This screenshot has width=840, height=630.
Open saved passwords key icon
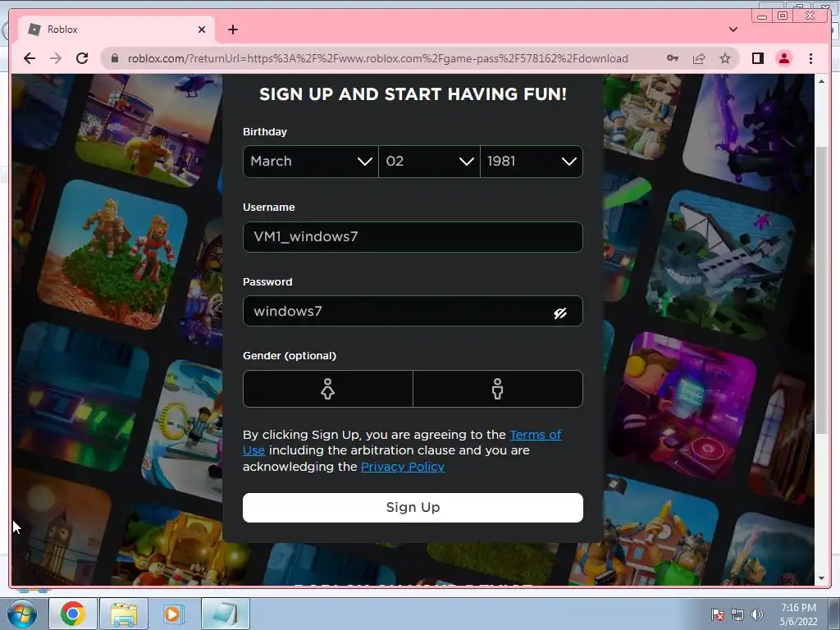pyautogui.click(x=673, y=58)
